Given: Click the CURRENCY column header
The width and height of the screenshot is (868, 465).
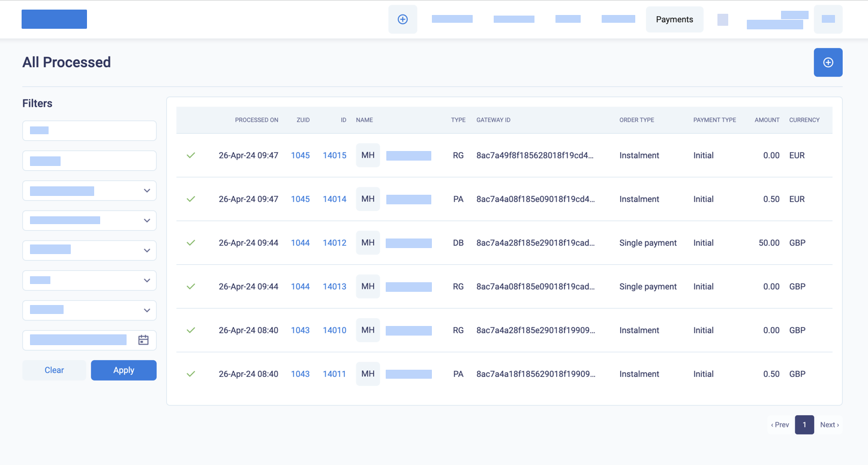Looking at the screenshot, I should tap(804, 120).
